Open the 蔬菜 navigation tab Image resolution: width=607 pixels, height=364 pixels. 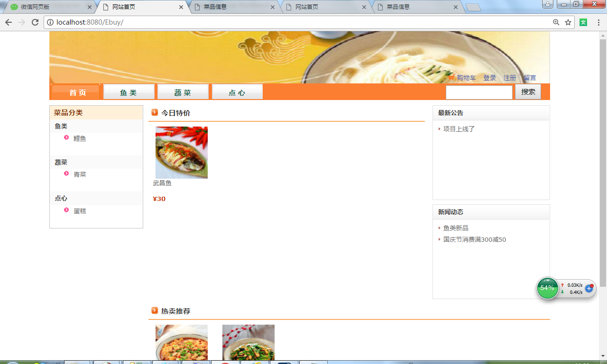coord(183,92)
